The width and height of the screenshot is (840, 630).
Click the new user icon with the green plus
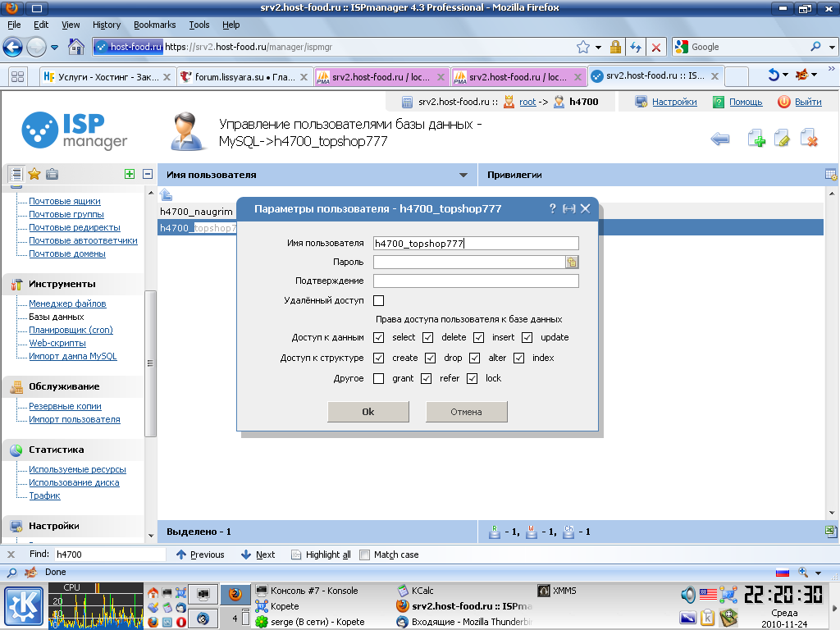(756, 138)
